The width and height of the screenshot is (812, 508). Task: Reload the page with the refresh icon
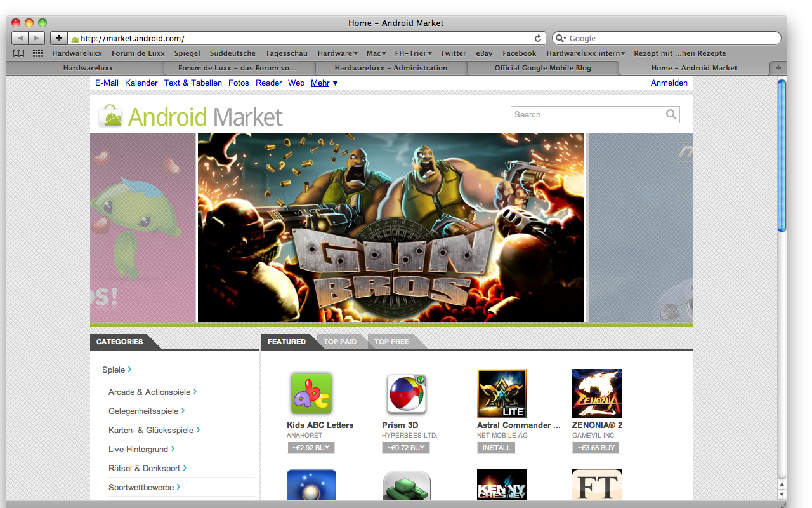538,38
